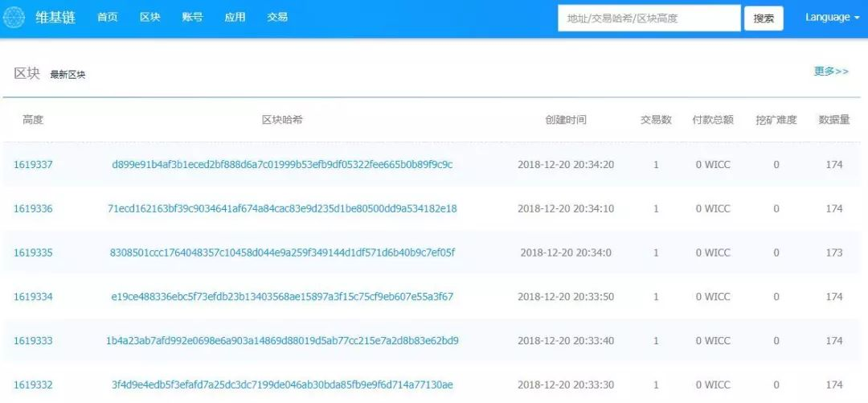Select timestamp 2018-12-20 20:33:30
Screen dimensions: 868x403
click(566, 384)
